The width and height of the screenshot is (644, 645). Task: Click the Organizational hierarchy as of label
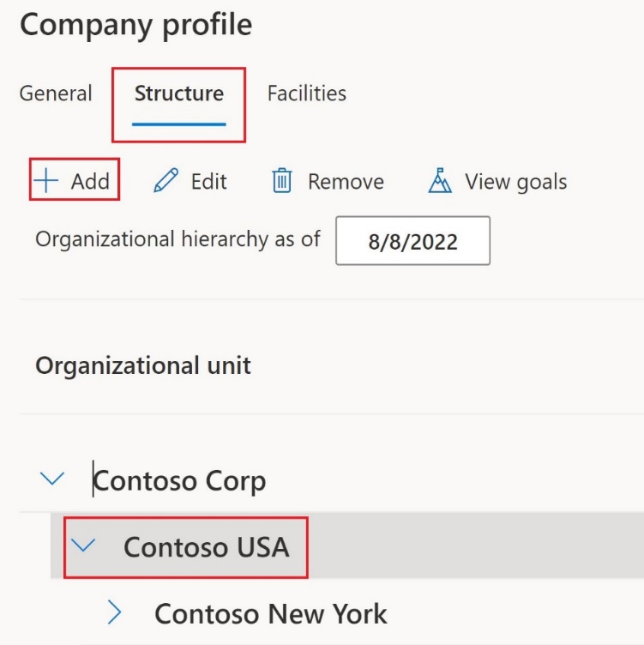pyautogui.click(x=178, y=238)
